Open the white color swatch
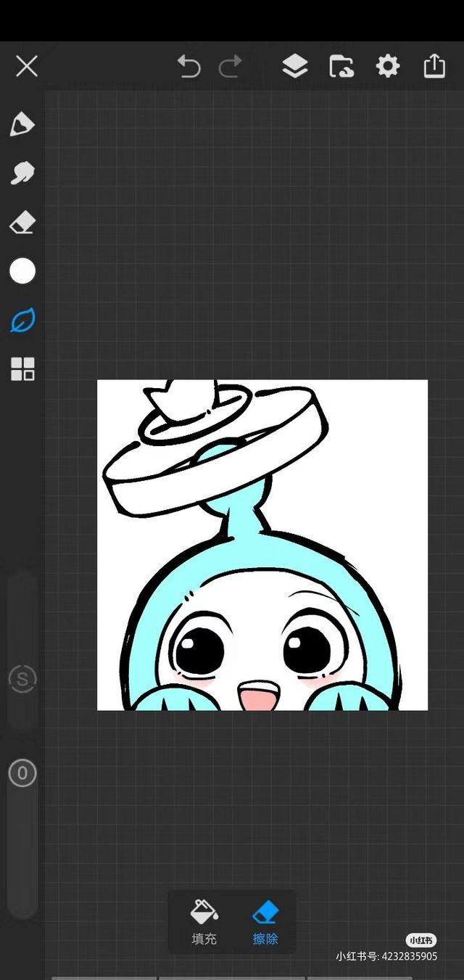 point(22,271)
